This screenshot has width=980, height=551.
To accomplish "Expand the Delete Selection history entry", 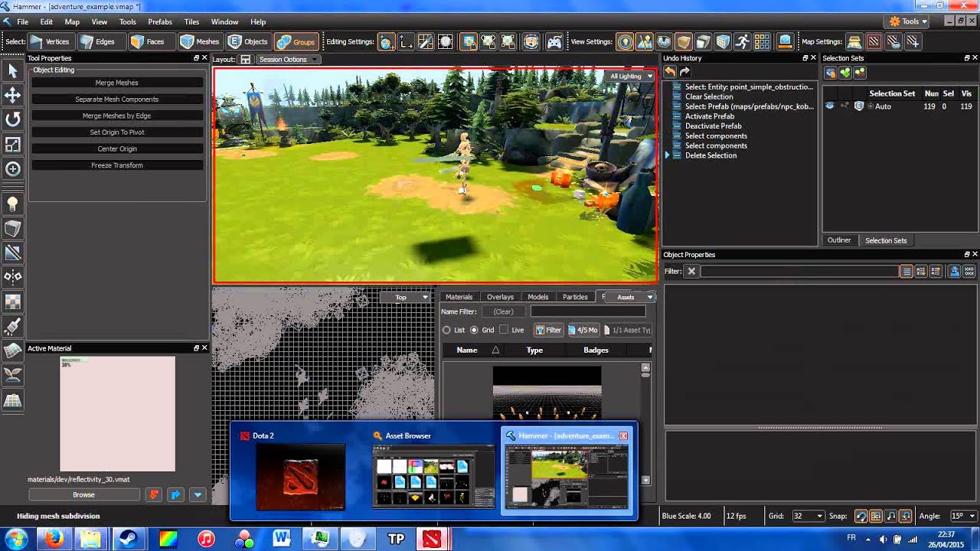I will (668, 155).
